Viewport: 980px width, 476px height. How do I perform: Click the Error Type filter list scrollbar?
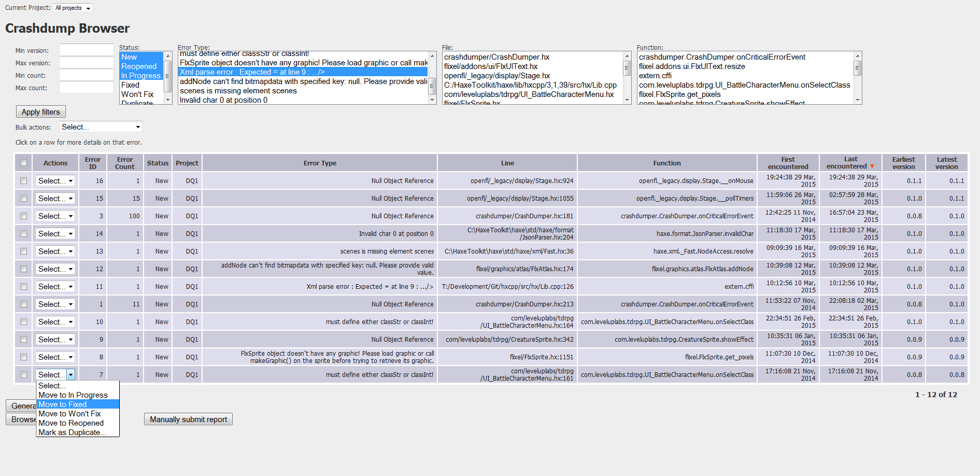[432, 78]
